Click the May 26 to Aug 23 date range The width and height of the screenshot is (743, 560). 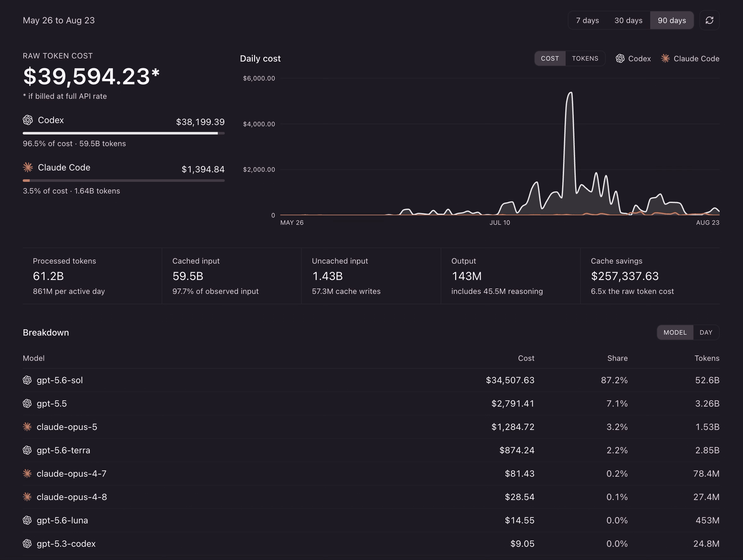(x=59, y=21)
